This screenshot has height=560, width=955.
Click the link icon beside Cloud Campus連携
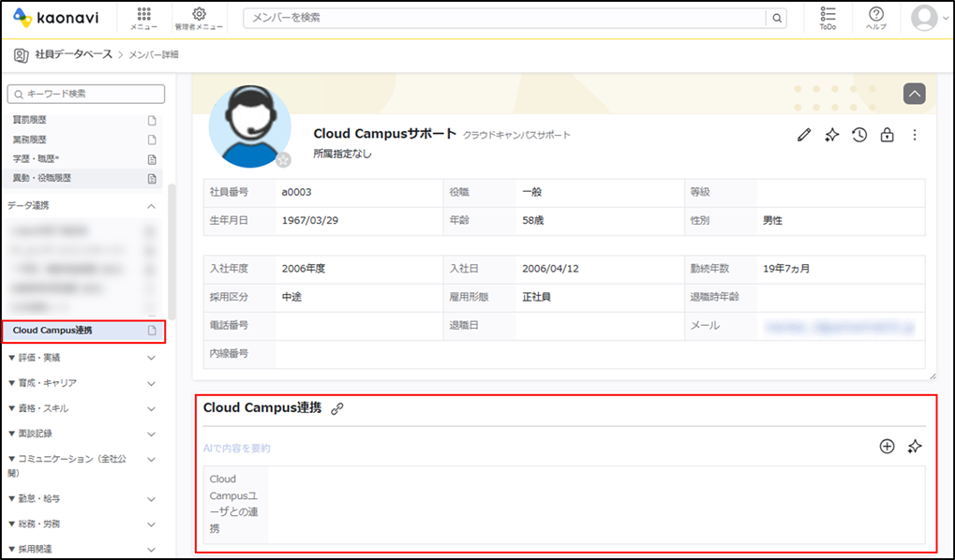(x=336, y=408)
